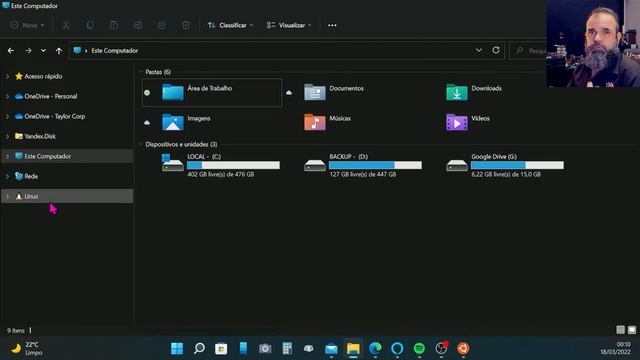
Task: Collapse the Pastas (6) group
Action: click(141, 72)
